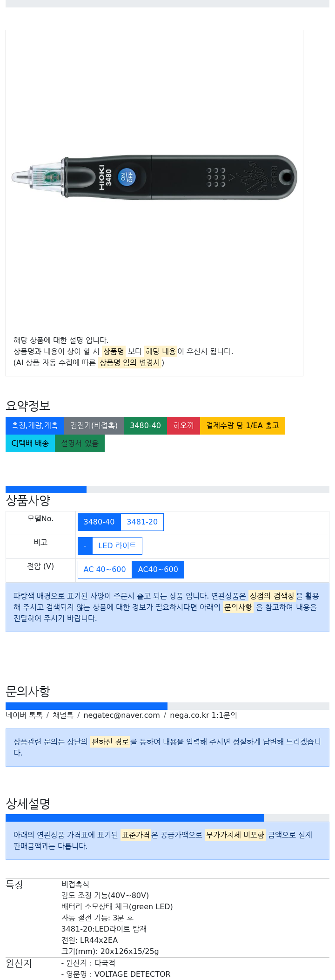This screenshot has width=335, height=980.
Task: Open the nega.co.kr 1:1문의 link
Action: pyautogui.click(x=203, y=715)
